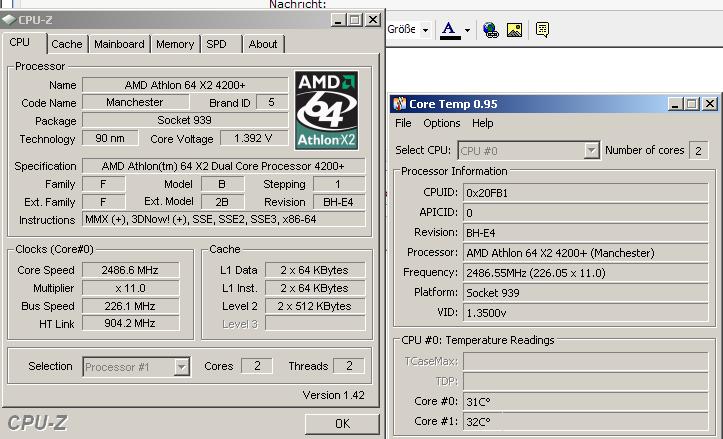The width and height of the screenshot is (723, 439).
Task: Click the Revision value BH-E4 in CPU-Z
Action: pos(339,202)
